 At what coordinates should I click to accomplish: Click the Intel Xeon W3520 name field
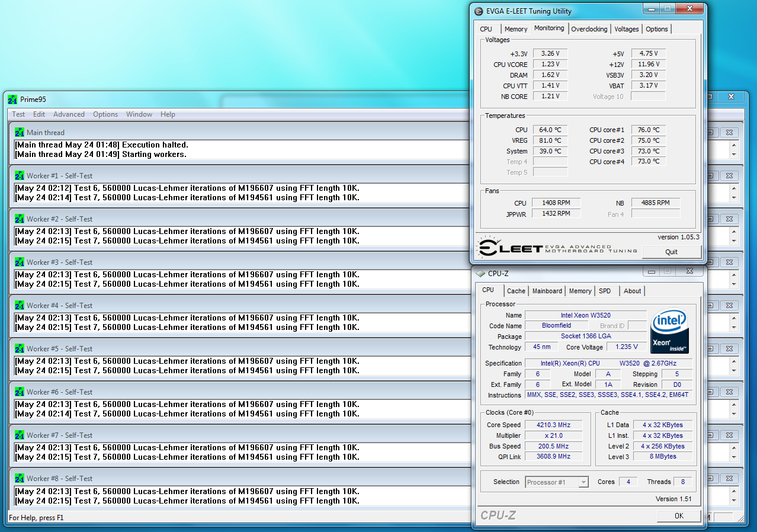click(x=586, y=315)
